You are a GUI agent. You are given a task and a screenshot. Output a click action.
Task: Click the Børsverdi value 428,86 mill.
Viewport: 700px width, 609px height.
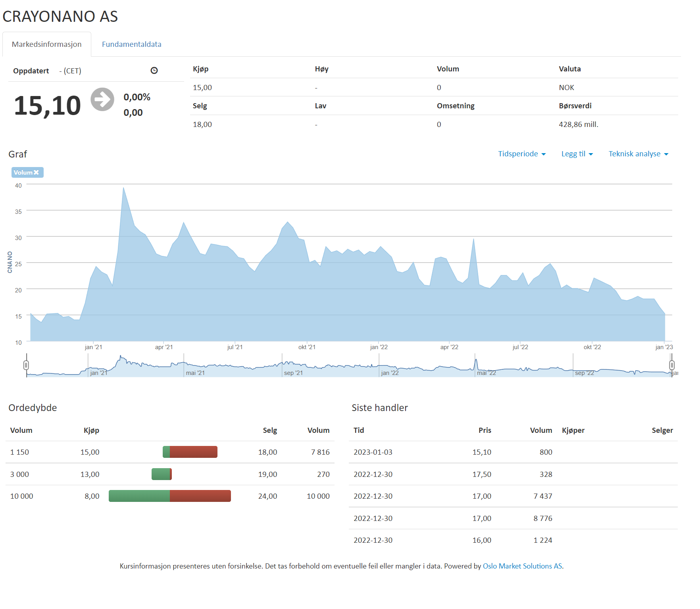pyautogui.click(x=578, y=124)
